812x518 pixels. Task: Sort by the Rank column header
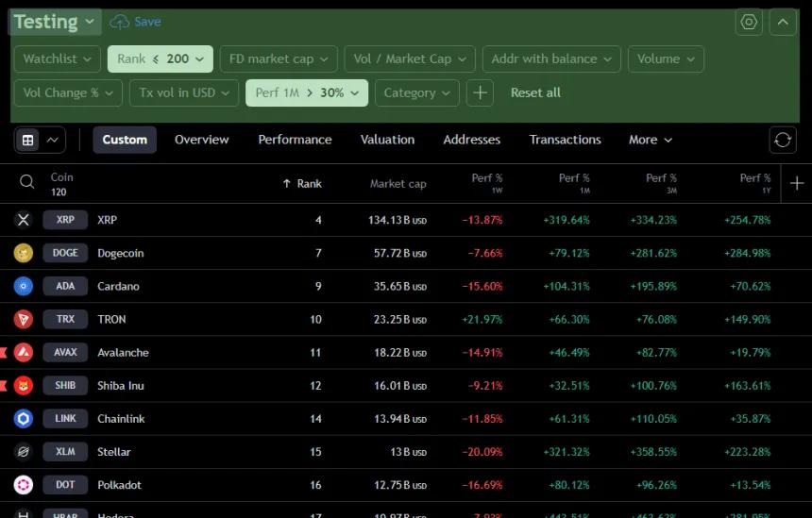coord(302,184)
